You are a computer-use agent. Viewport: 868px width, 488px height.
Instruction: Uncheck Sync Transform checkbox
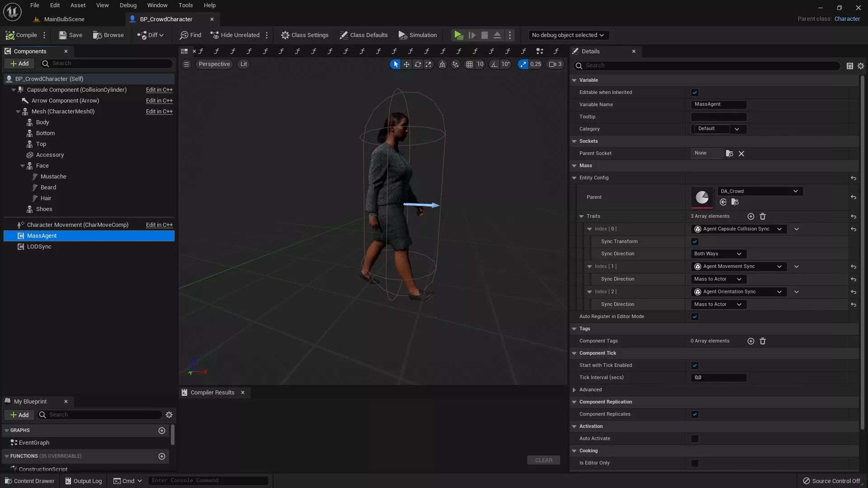coord(694,242)
